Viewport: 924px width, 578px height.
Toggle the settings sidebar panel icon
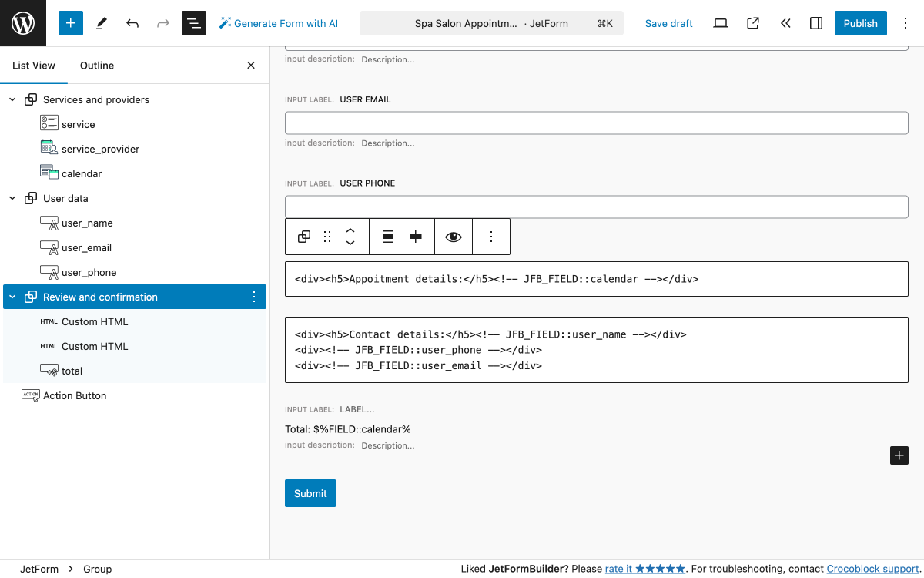(816, 23)
